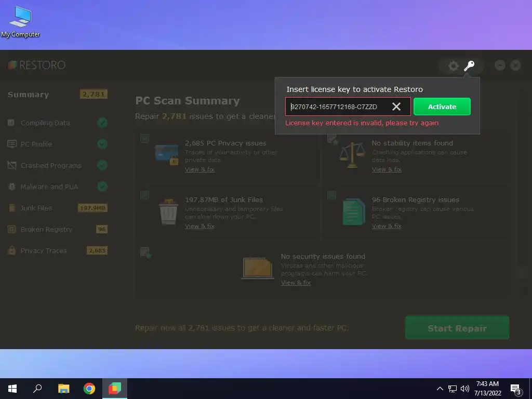Click the license key icon
The height and width of the screenshot is (399, 532).
(x=469, y=65)
